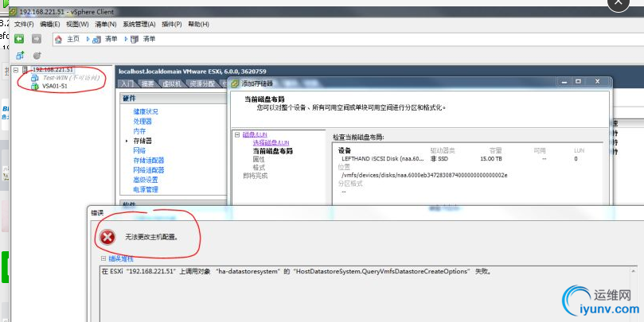Click the home icon in the breadcrumb bar
Viewport: 644px width, 322px height.
[x=58, y=40]
